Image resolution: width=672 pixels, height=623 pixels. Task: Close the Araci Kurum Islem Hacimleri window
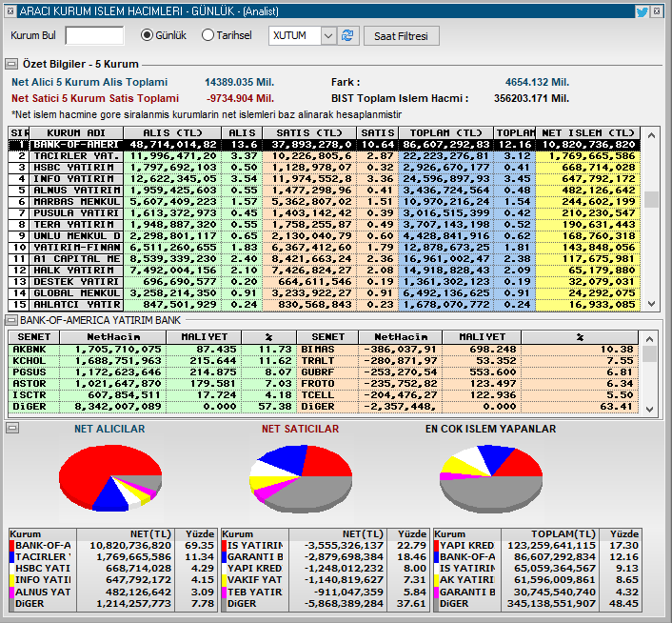pos(657,11)
